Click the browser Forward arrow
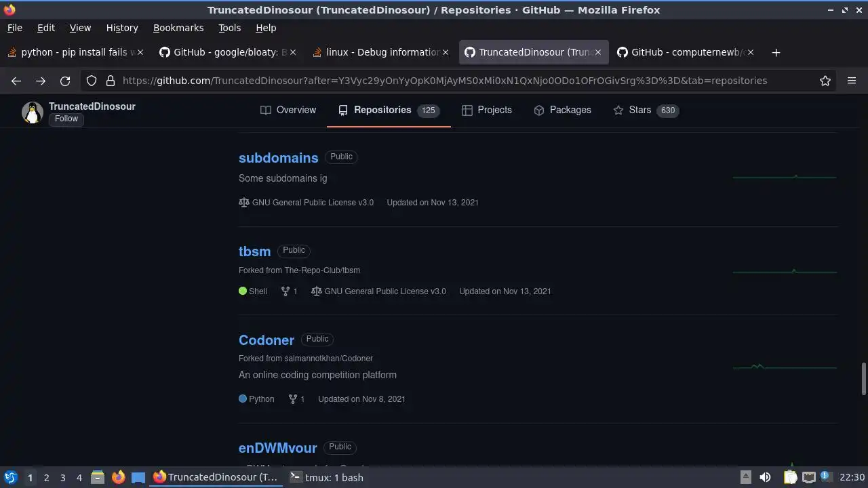The height and width of the screenshot is (488, 868). (x=41, y=81)
